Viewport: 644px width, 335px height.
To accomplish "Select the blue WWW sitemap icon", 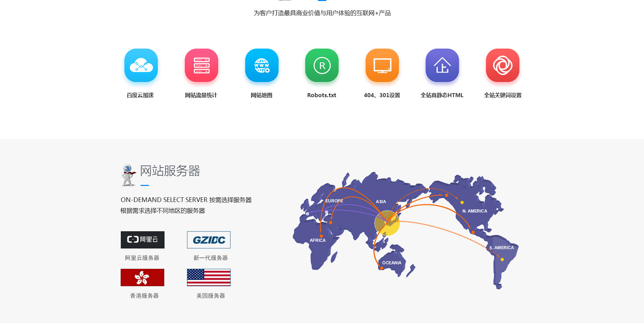I will [262, 65].
